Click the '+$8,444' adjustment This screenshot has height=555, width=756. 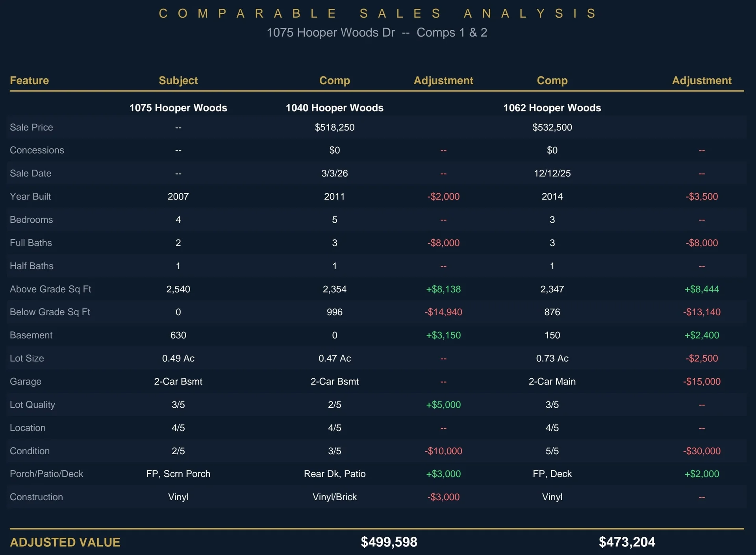[x=702, y=289]
